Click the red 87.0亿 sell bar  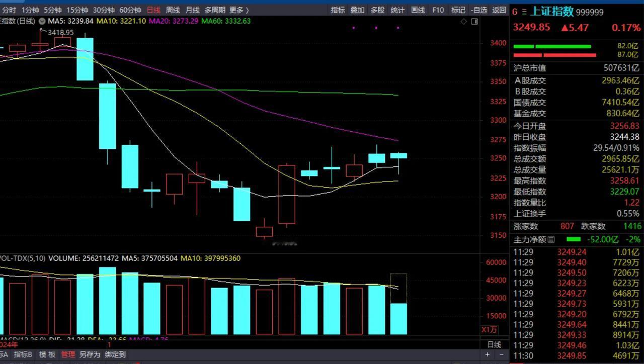(x=554, y=55)
